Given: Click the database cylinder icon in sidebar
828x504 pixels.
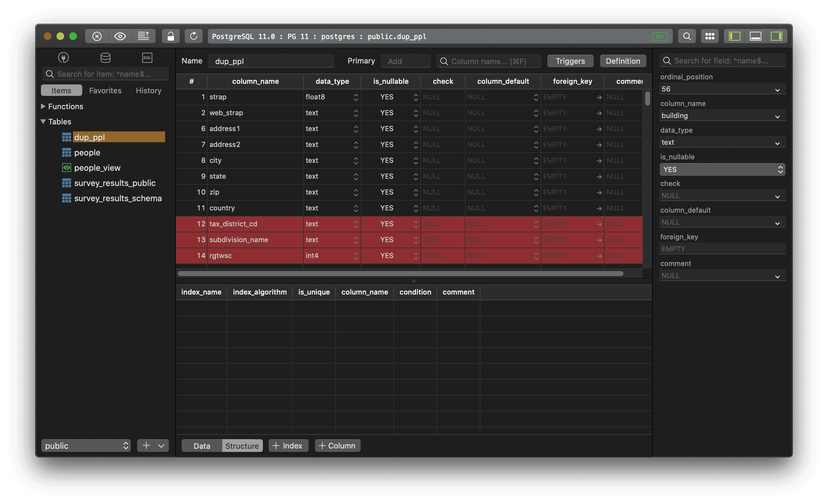Looking at the screenshot, I should click(105, 58).
